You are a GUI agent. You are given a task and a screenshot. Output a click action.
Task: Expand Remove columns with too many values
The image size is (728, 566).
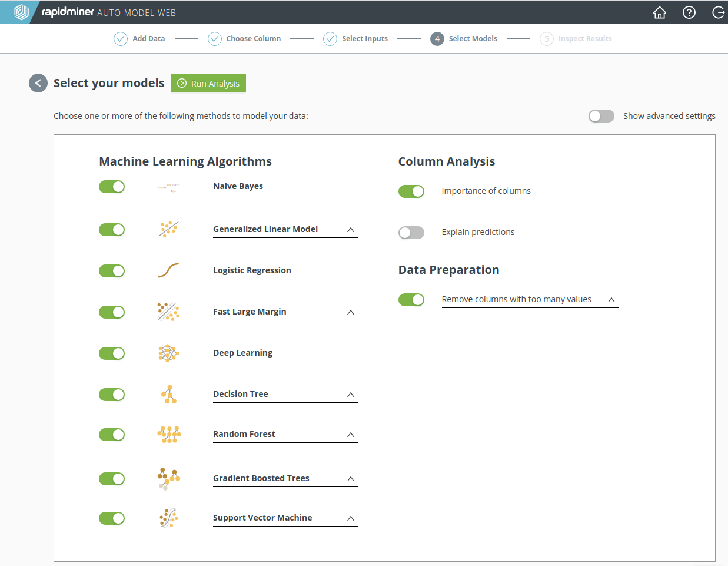611,300
